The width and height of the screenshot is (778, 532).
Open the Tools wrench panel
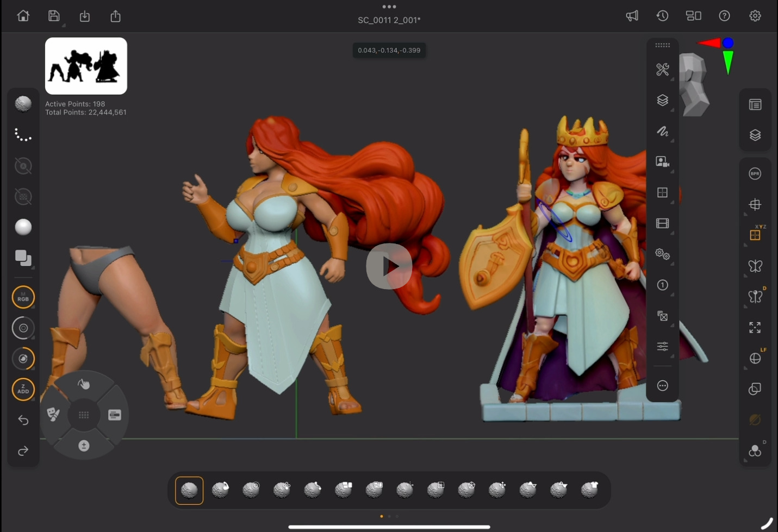coord(663,70)
